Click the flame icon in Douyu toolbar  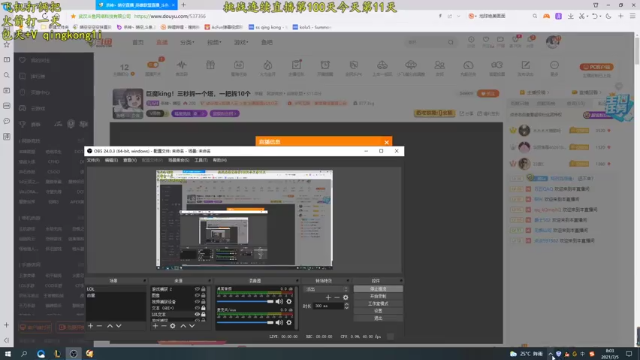(267, 65)
